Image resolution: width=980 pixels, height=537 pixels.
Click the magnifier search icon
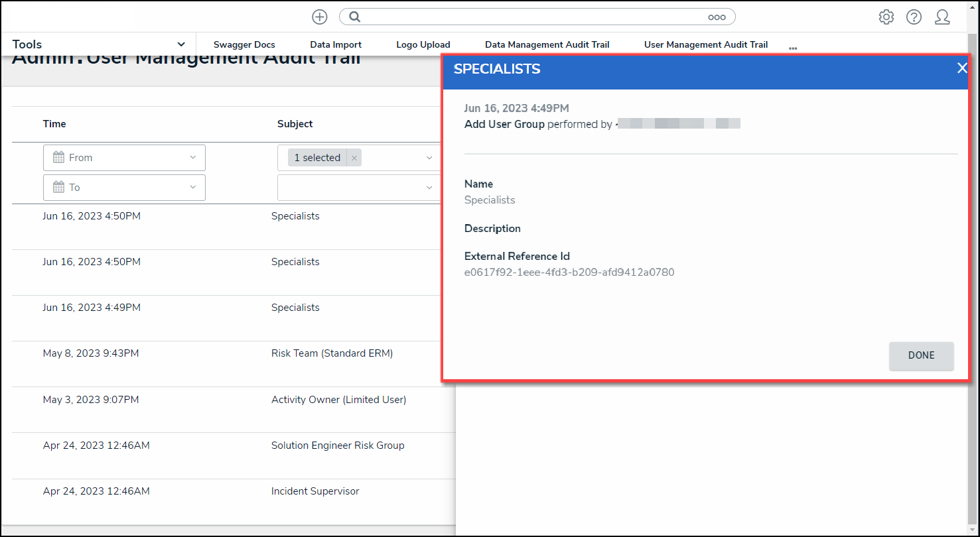(355, 17)
